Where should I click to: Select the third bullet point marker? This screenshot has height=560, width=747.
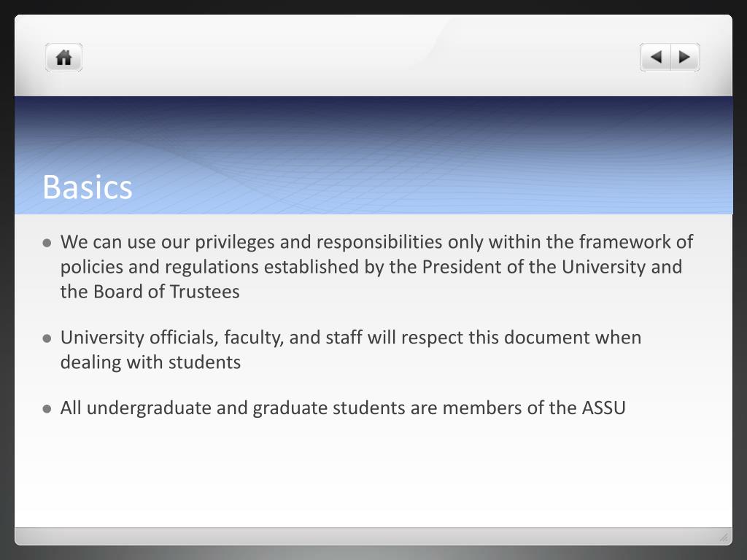[47, 409]
